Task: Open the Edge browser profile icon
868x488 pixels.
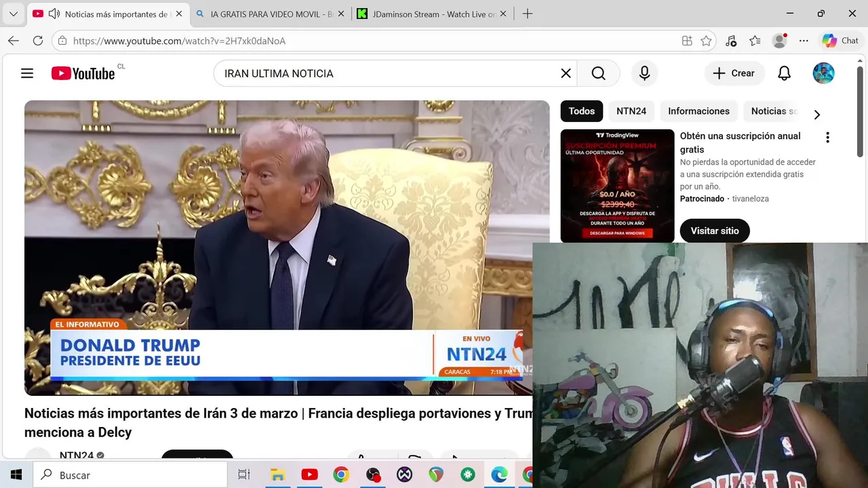Action: [780, 41]
